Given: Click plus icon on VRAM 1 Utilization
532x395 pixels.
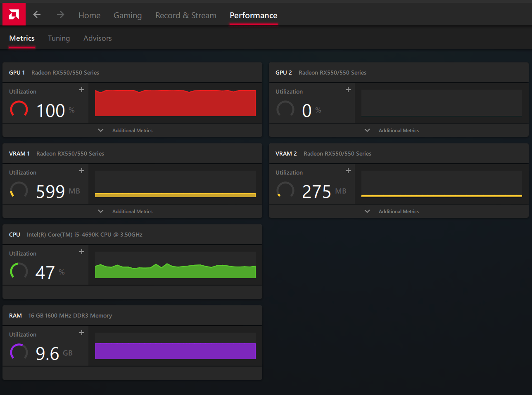Looking at the screenshot, I should click(x=82, y=171).
